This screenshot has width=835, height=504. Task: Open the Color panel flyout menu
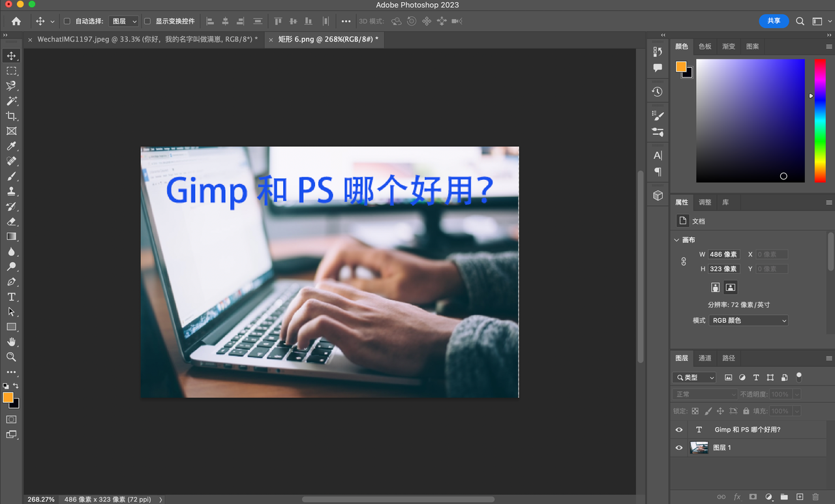click(829, 46)
